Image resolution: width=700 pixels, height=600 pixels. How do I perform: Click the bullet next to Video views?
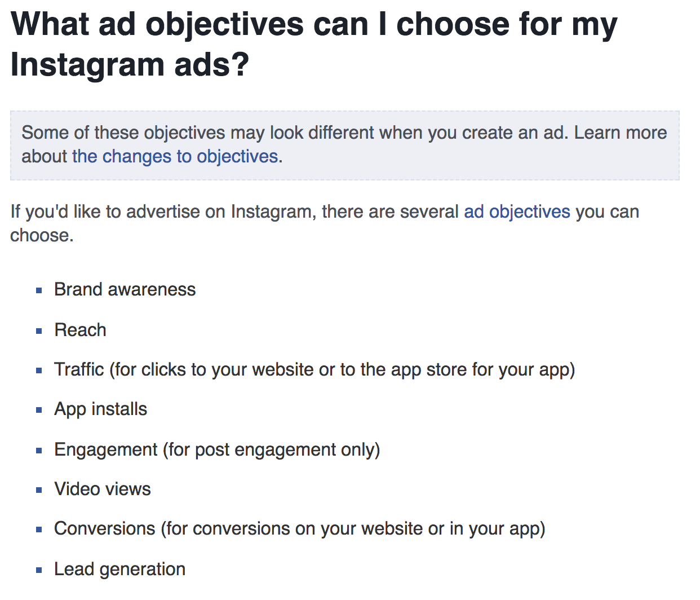coord(39,490)
